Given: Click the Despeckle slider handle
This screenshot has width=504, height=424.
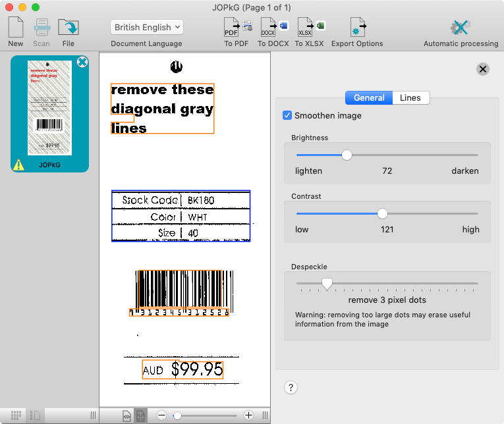Looking at the screenshot, I should click(x=327, y=284).
